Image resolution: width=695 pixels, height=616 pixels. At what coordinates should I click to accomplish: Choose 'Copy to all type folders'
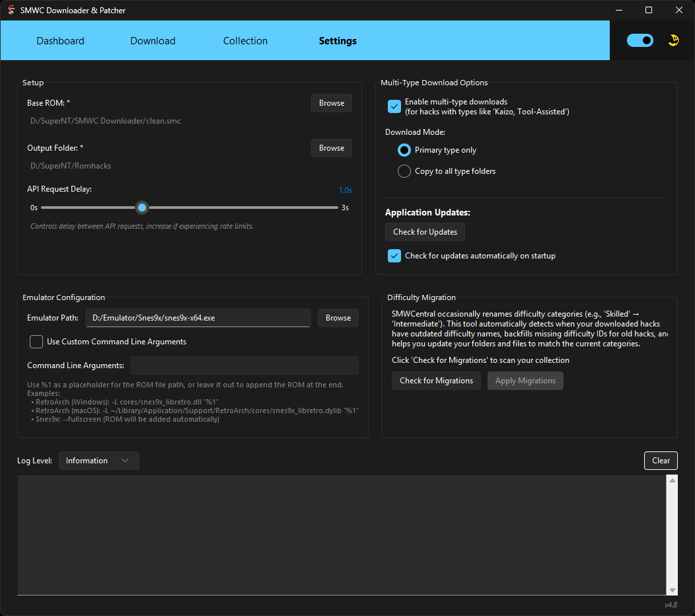coord(404,171)
